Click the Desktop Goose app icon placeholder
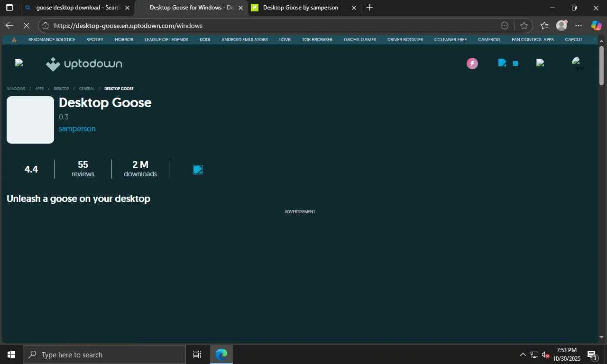The height and width of the screenshot is (364, 607). click(30, 120)
